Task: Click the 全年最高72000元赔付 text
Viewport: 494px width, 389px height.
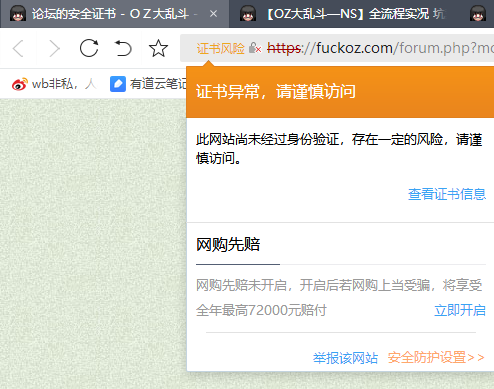Action: click(x=261, y=310)
